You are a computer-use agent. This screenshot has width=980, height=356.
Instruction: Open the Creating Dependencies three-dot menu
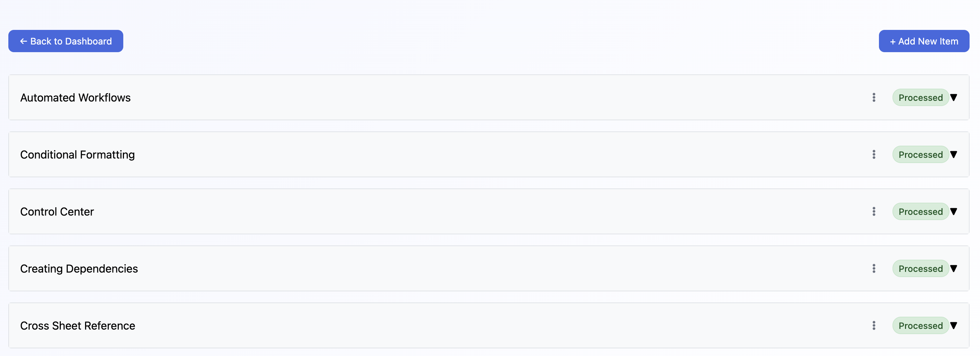point(874,268)
